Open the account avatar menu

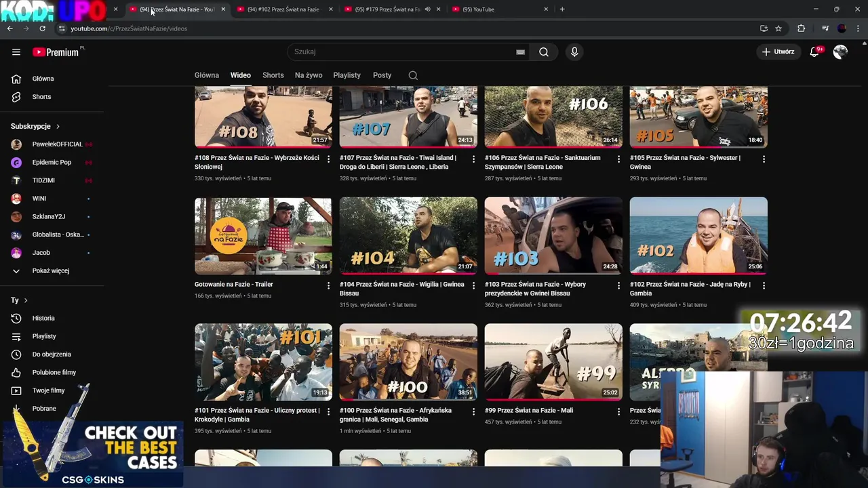(x=840, y=52)
